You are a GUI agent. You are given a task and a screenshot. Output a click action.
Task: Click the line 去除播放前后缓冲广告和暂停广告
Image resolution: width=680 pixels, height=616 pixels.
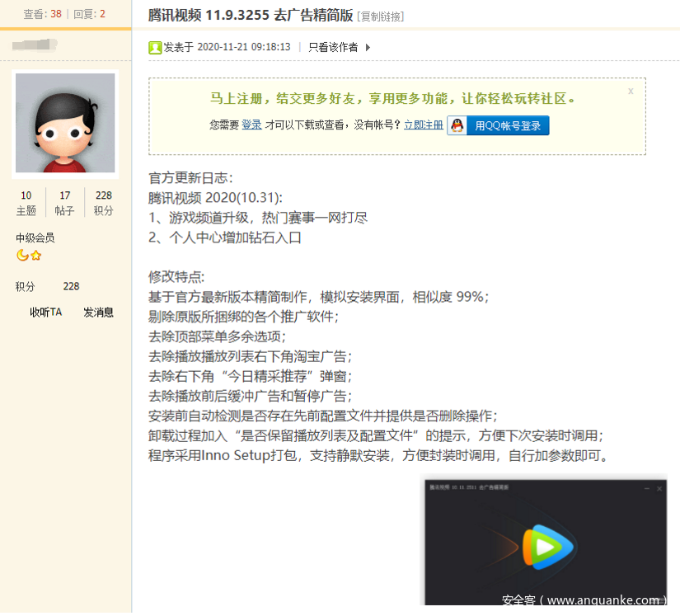(x=251, y=396)
